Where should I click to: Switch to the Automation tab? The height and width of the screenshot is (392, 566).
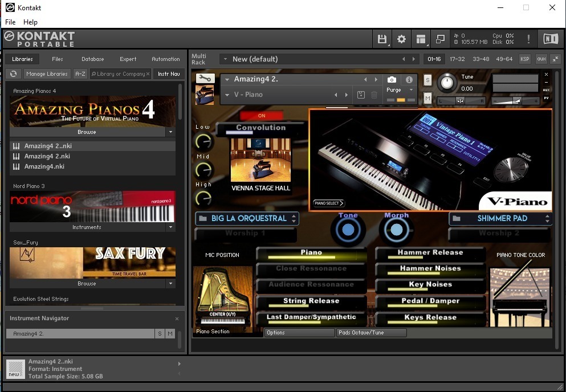(166, 59)
